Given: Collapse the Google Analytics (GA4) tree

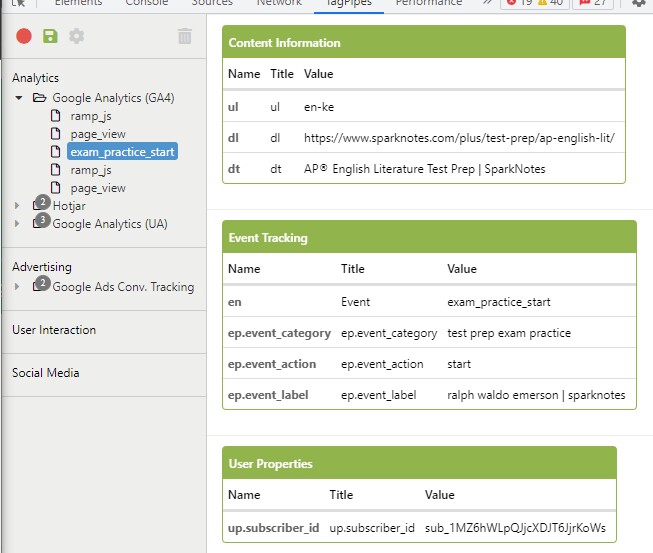Looking at the screenshot, I should 19,98.
